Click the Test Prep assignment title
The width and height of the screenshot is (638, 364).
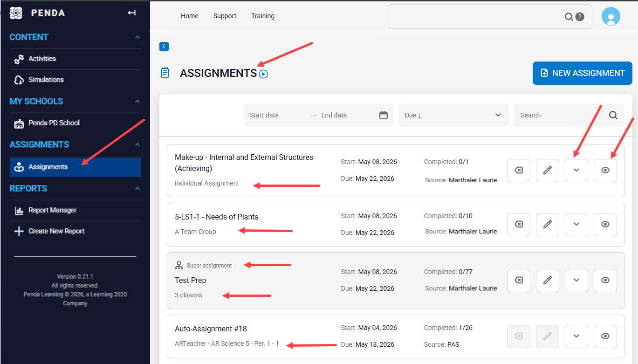point(191,280)
